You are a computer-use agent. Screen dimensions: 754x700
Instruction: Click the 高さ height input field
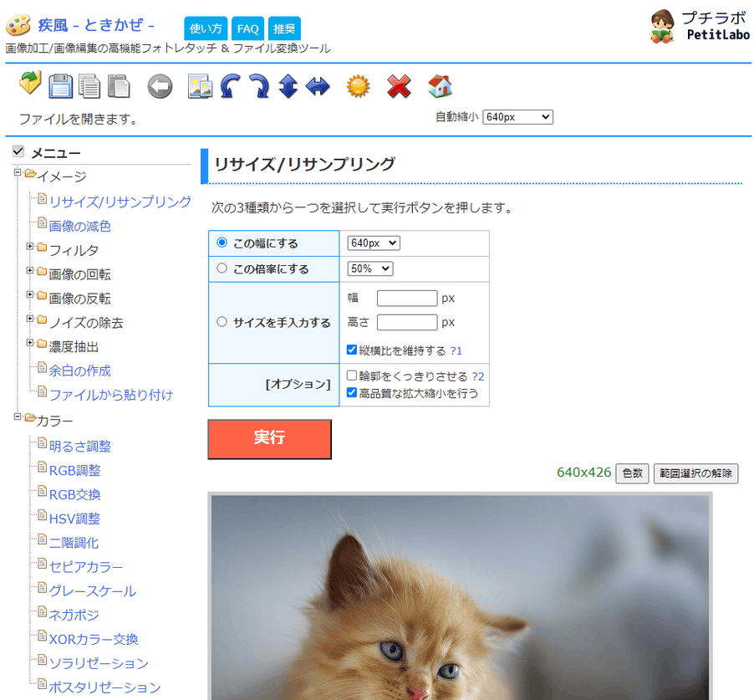point(407,322)
